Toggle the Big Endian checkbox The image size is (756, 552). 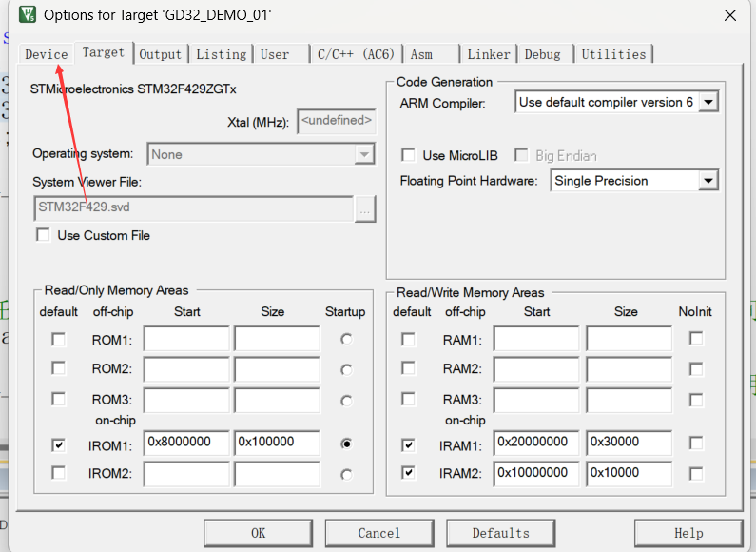pyautogui.click(x=521, y=155)
